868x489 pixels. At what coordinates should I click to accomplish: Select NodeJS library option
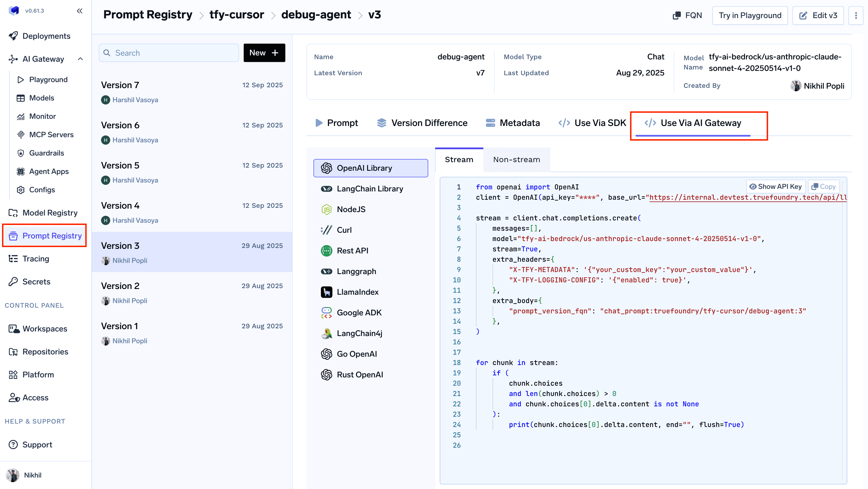[351, 209]
